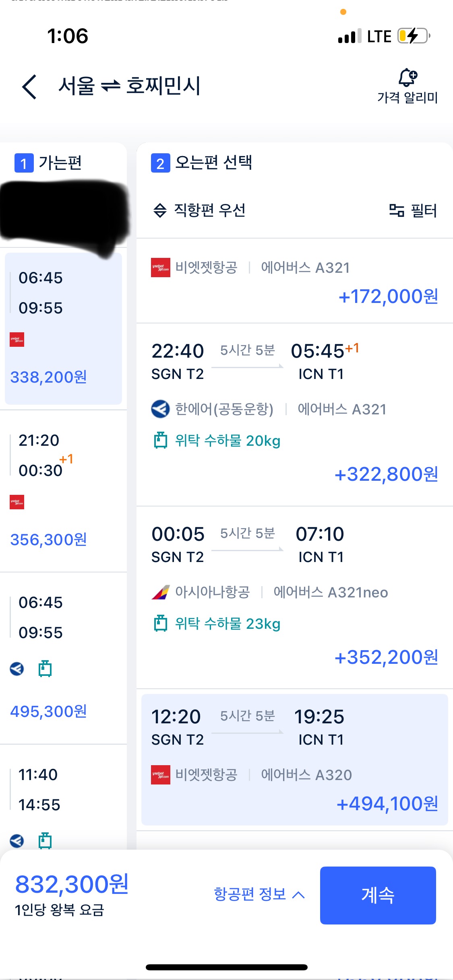Expand 항공편 정보 flight details

(259, 894)
